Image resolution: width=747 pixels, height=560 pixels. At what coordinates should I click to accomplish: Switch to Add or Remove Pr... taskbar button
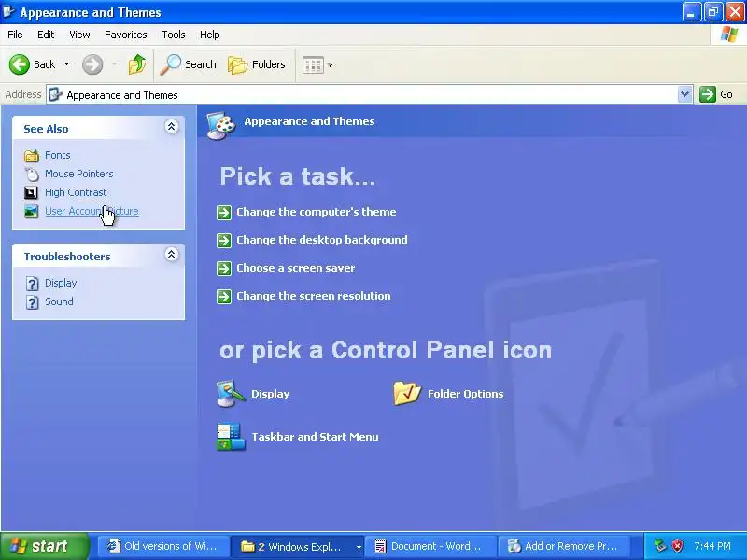point(564,546)
